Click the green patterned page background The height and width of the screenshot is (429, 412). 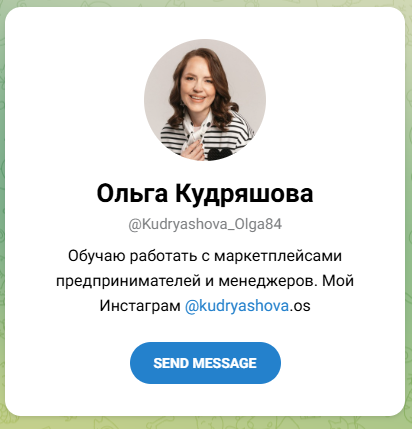click(x=409, y=213)
